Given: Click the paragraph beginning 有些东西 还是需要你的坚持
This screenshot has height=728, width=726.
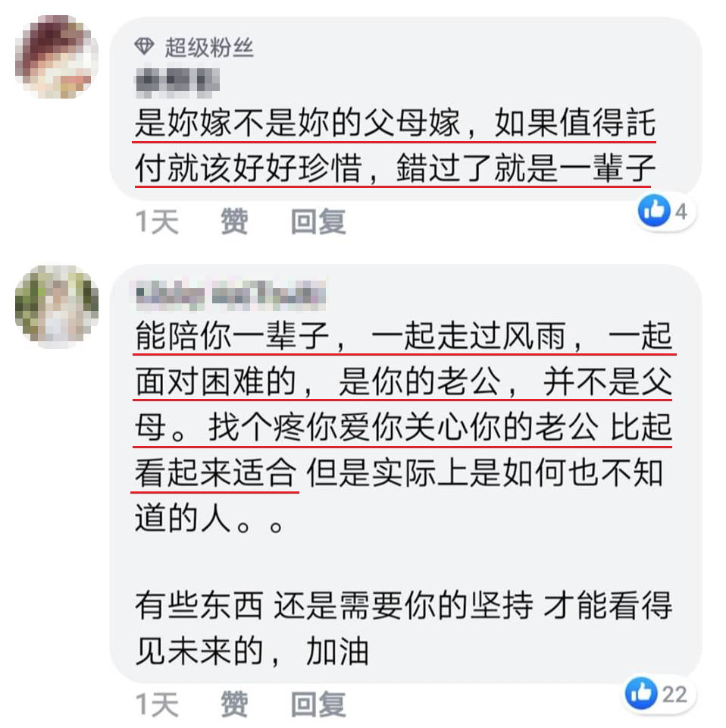Looking at the screenshot, I should [x=403, y=628].
